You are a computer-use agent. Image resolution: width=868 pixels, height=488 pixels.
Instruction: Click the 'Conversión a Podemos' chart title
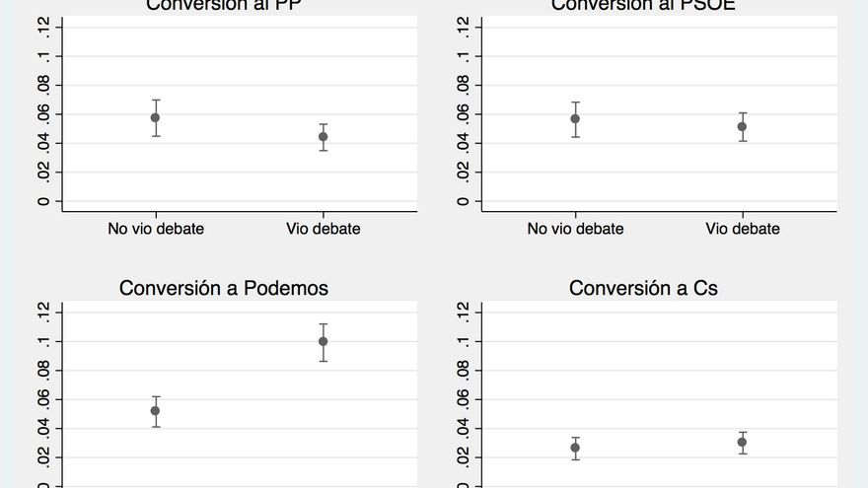point(224,288)
